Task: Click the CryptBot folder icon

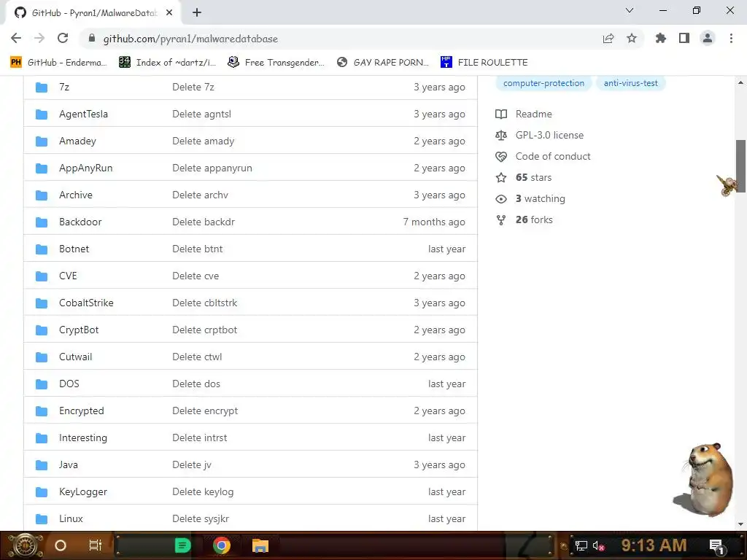Action: pos(42,330)
